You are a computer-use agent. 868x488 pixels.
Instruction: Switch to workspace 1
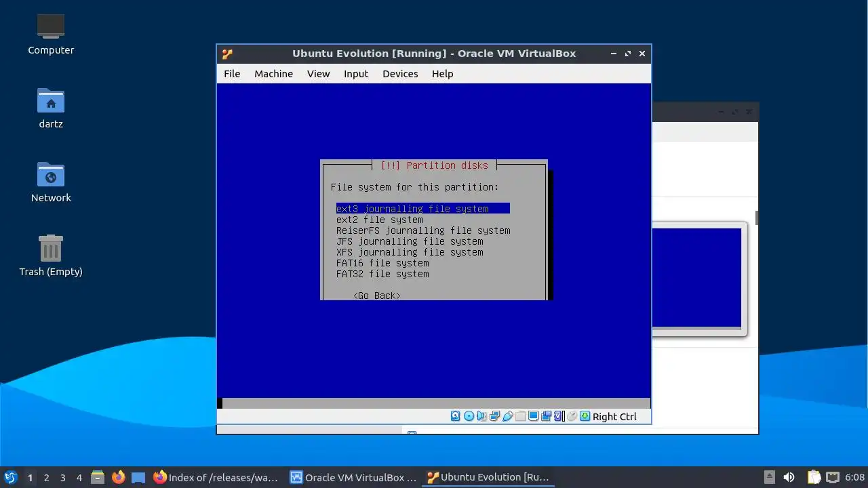(30, 477)
